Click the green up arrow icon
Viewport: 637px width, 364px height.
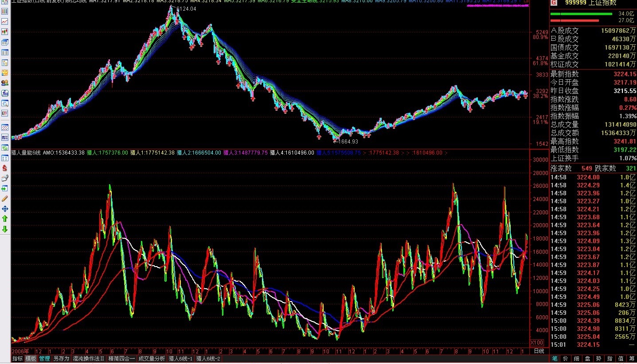click(x=5, y=219)
